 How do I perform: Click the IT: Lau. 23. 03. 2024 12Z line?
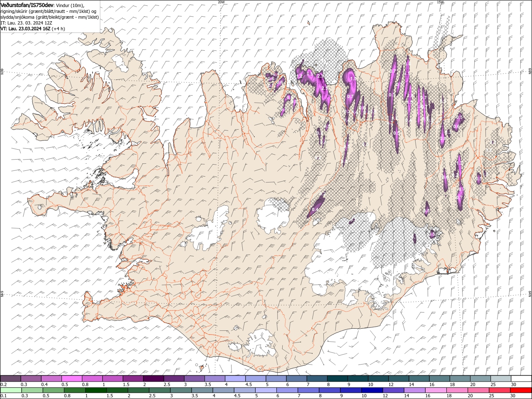(x=26, y=23)
